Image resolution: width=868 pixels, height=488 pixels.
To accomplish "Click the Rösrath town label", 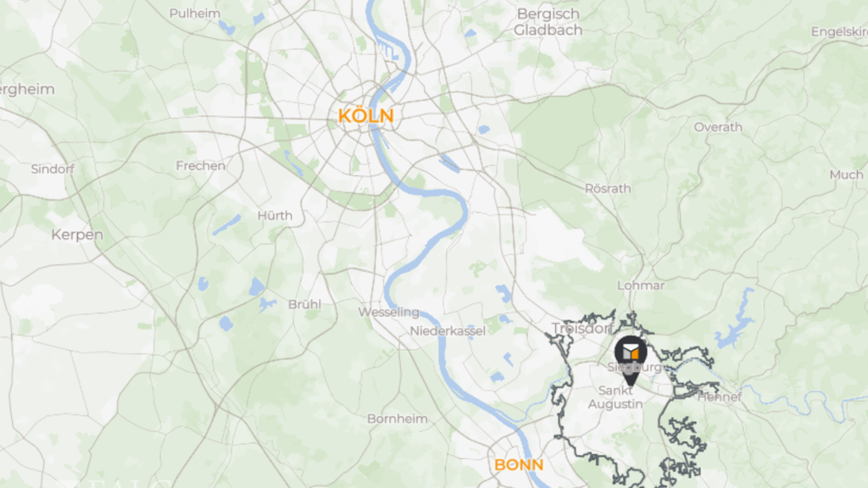I will click(x=608, y=189).
